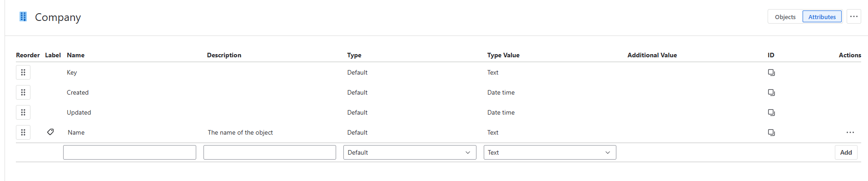868x181 pixels.
Task: Click the label tag icon on Name row
Action: point(50,132)
